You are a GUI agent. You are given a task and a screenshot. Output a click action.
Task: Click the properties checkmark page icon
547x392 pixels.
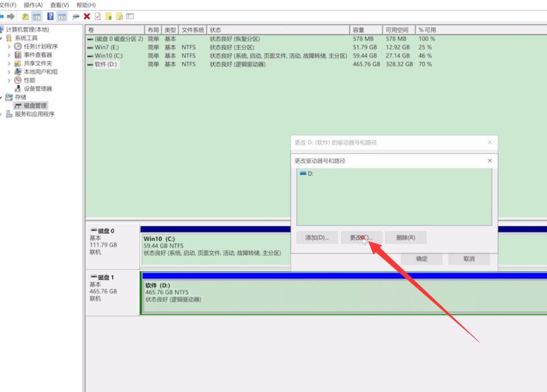pyautogui.click(x=98, y=16)
